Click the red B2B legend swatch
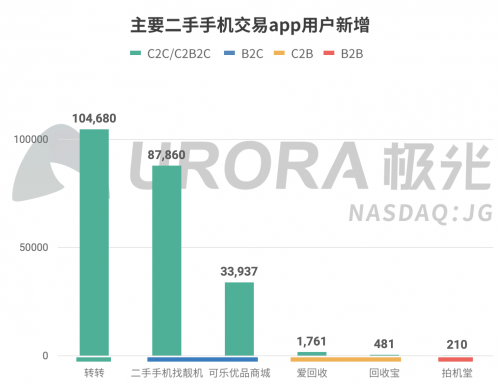The width and height of the screenshot is (500, 384). [329, 53]
